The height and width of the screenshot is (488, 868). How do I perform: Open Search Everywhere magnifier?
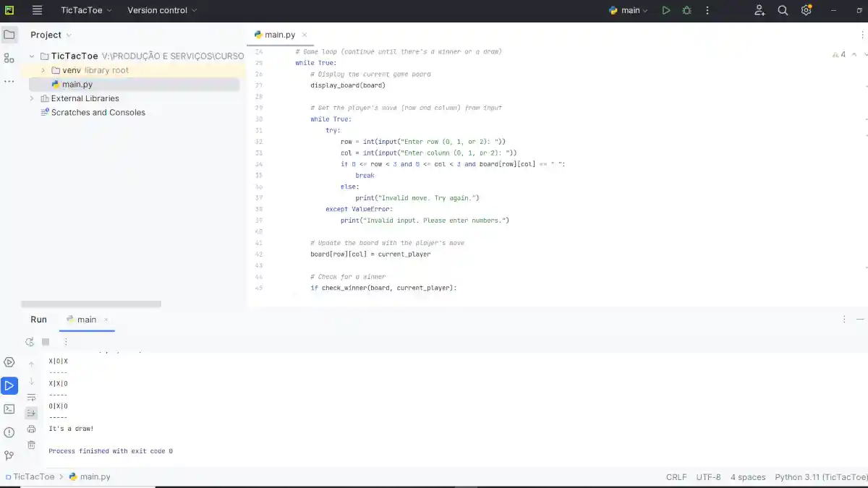click(x=783, y=10)
